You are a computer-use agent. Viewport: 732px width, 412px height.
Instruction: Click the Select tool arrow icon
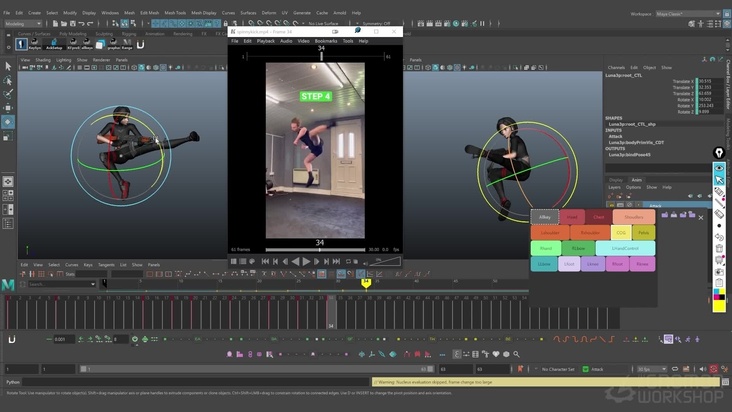8,66
